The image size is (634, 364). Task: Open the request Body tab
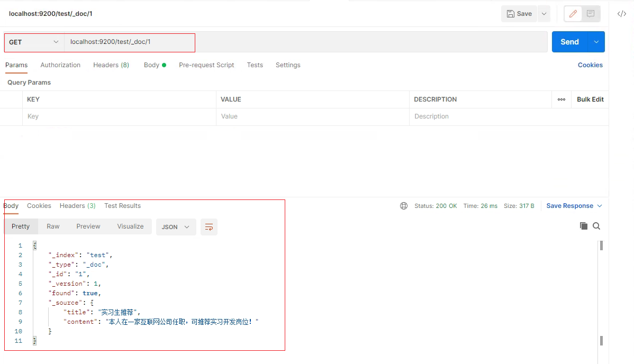(155, 65)
